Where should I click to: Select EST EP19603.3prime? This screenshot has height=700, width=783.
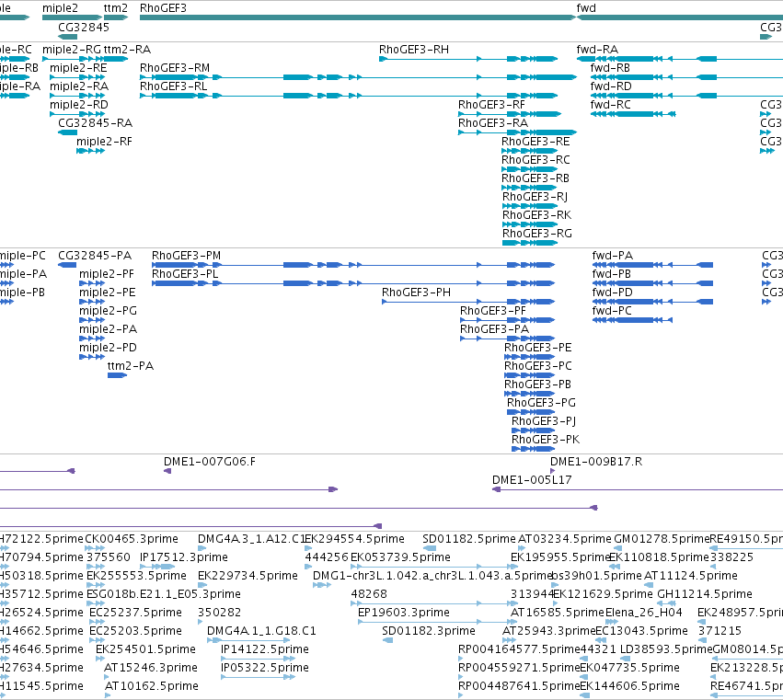coord(404,614)
